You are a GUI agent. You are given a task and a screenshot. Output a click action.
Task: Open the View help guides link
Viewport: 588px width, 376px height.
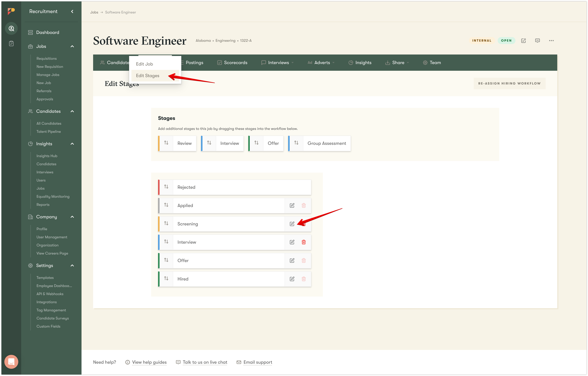click(x=149, y=362)
